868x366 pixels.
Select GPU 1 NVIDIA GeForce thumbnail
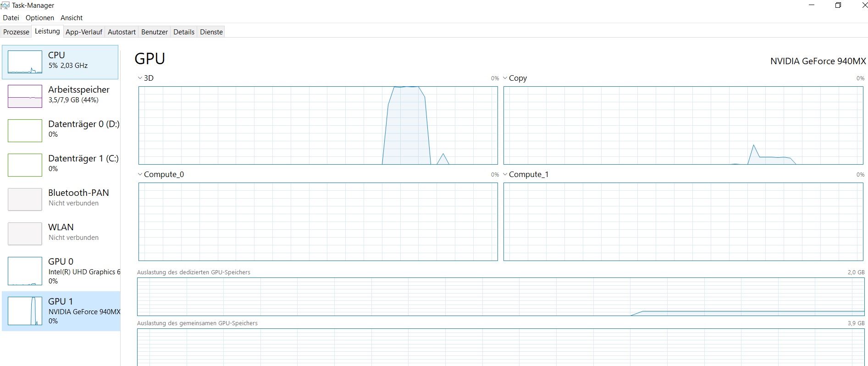point(25,311)
